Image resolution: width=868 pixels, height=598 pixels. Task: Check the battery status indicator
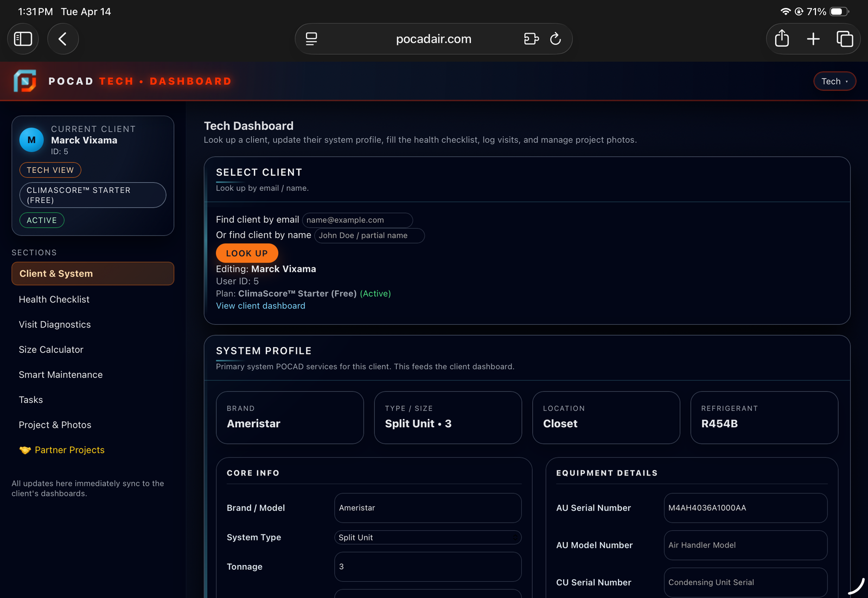839,11
